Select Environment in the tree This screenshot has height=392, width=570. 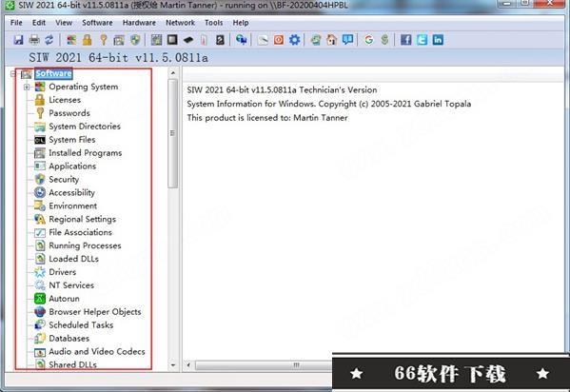click(x=72, y=206)
